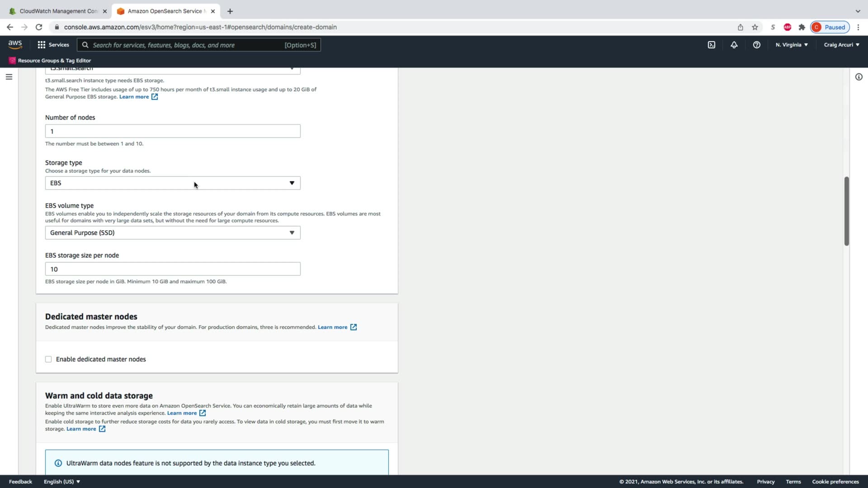Viewport: 868px width, 488px height.
Task: Open the info panel icon at right
Action: [859, 77]
